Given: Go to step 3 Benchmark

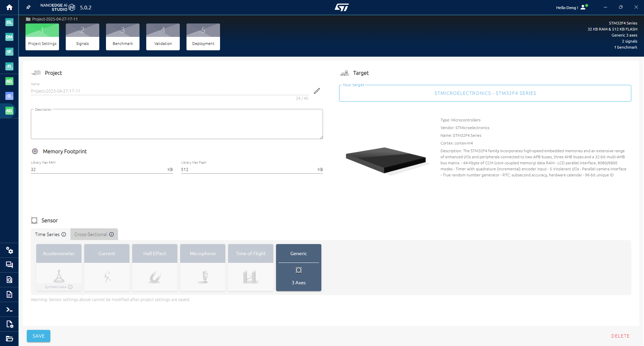Looking at the screenshot, I should (123, 37).
